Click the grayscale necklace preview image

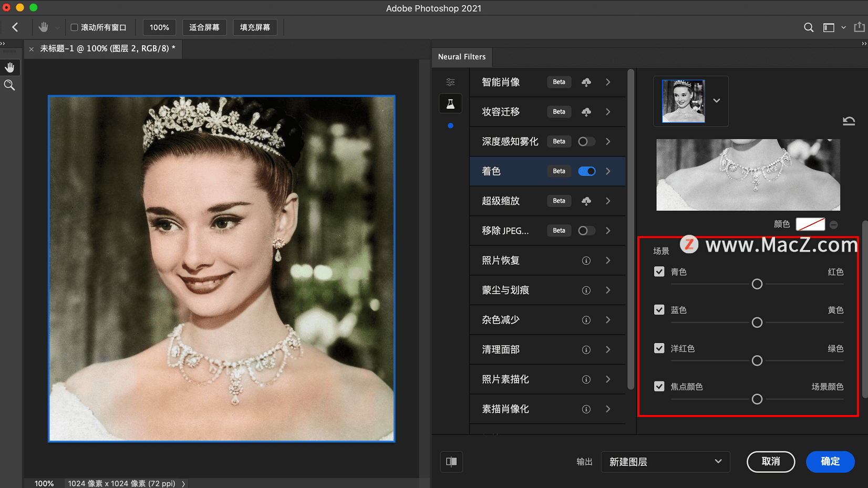[748, 175]
